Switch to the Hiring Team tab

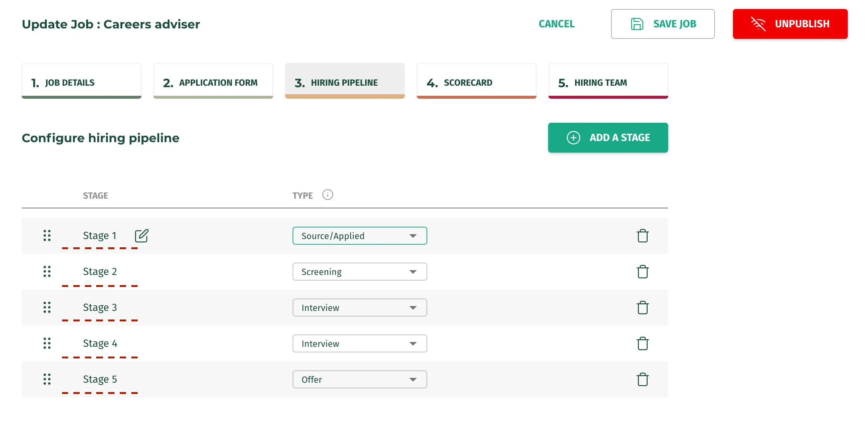click(608, 81)
